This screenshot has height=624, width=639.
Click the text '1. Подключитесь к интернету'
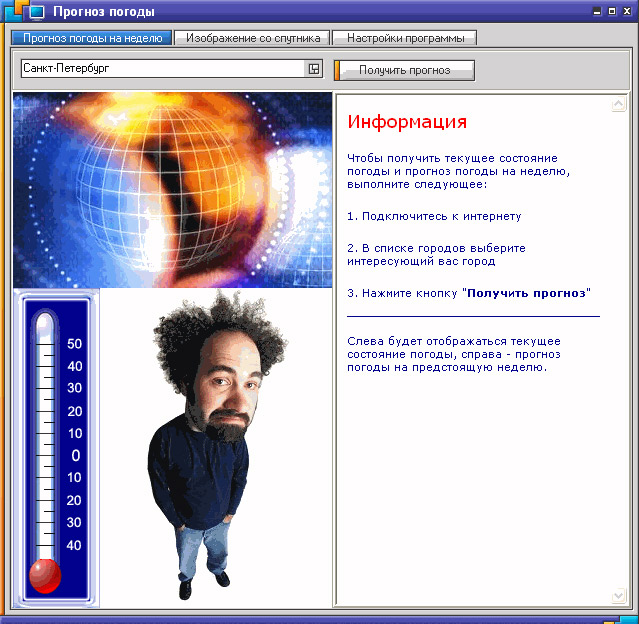(434, 216)
